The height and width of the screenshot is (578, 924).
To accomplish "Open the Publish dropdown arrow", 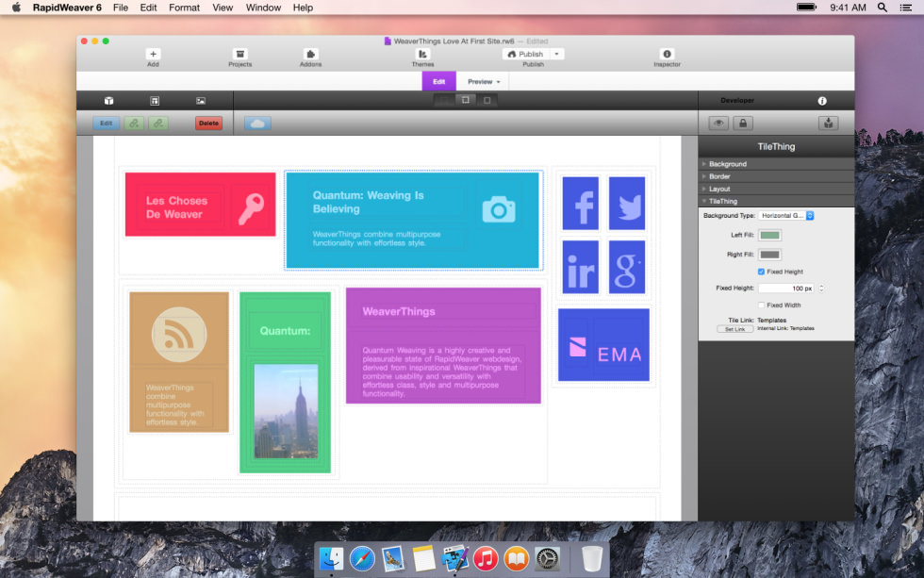I will pyautogui.click(x=557, y=54).
